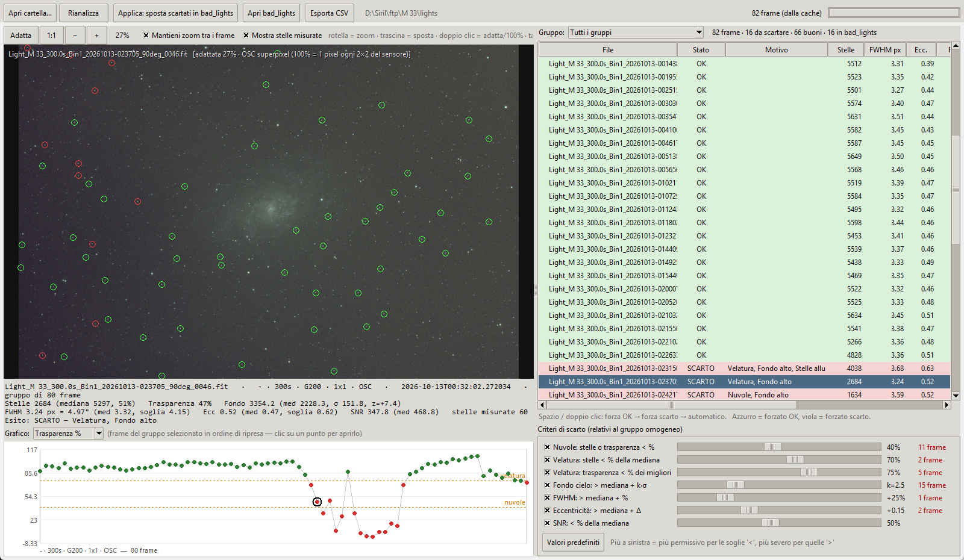
Task: Uncheck 'FWHM: > mediana + %' checkbox
Action: pos(547,498)
